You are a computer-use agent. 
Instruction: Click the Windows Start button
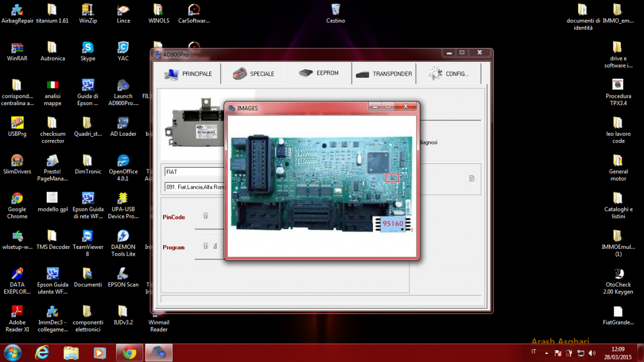[x=12, y=352]
